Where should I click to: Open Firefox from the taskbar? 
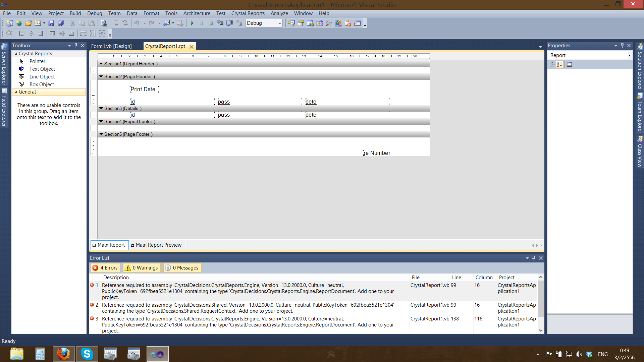click(63, 354)
